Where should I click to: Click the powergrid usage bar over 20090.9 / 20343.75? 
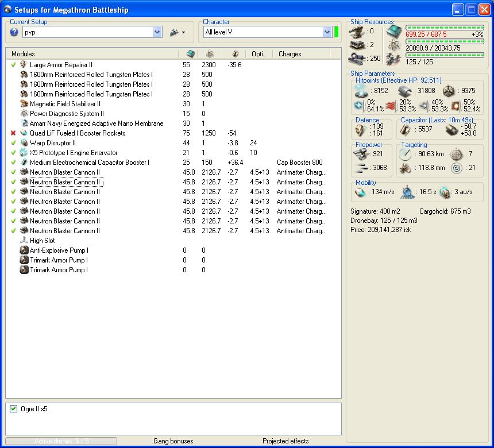click(445, 41)
